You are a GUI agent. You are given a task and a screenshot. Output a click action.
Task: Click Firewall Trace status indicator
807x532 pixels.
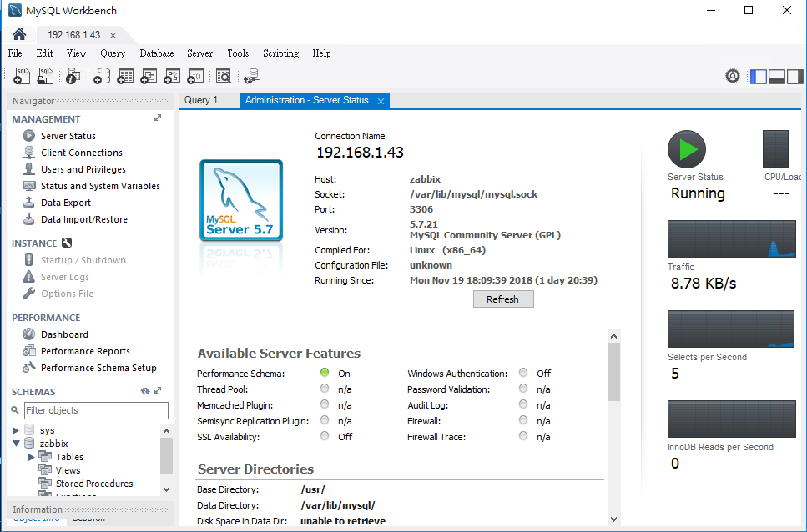pyautogui.click(x=523, y=436)
